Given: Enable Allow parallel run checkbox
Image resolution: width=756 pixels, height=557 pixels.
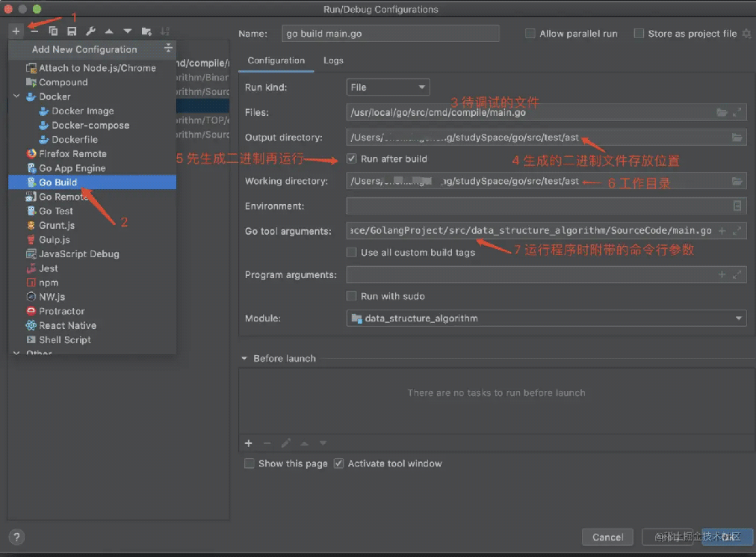Looking at the screenshot, I should (x=530, y=34).
